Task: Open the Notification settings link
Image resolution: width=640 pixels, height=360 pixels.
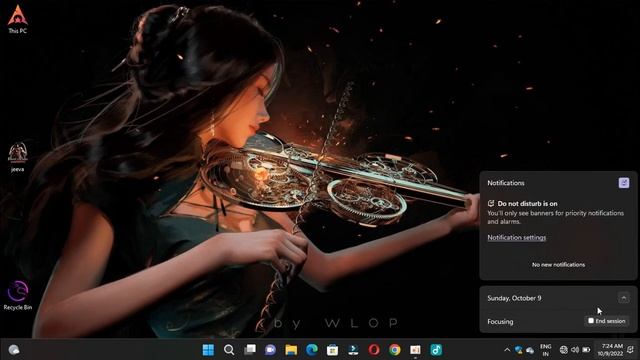Action: (x=516, y=238)
